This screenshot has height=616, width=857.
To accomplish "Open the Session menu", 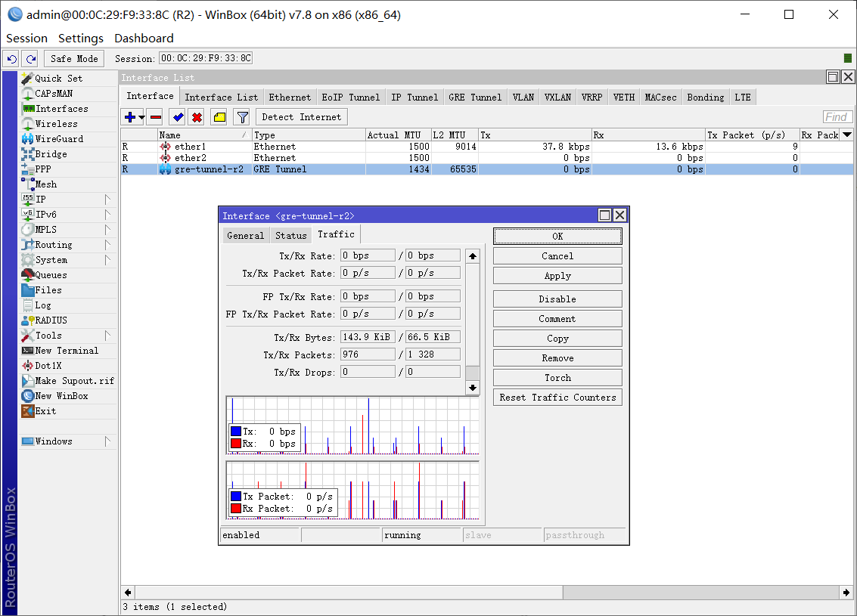I will [26, 39].
